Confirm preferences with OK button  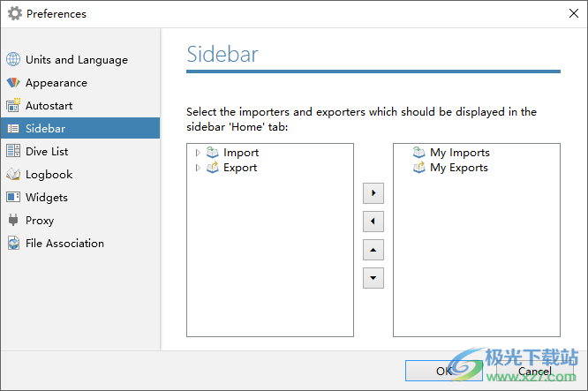(444, 371)
